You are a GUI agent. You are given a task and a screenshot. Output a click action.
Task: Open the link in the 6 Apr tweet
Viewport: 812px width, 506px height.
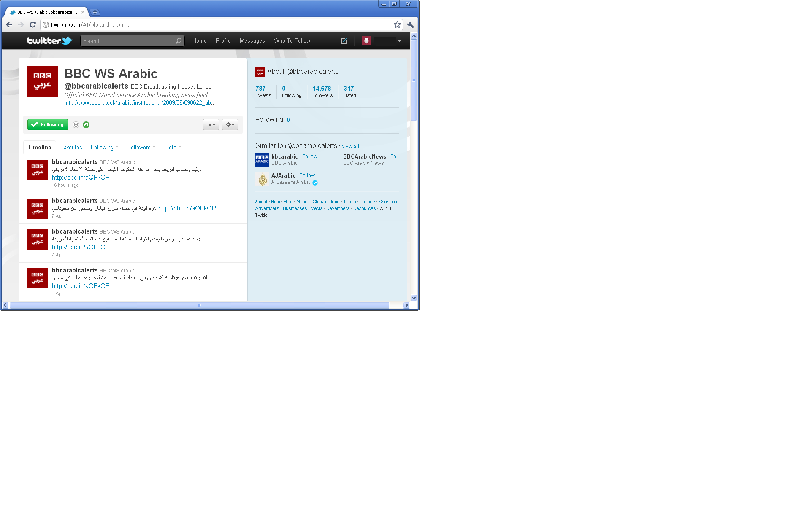(x=81, y=286)
